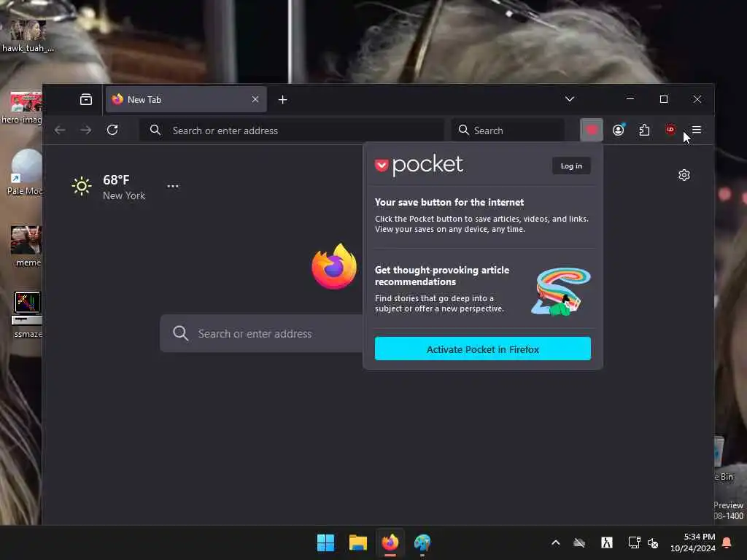Image resolution: width=747 pixels, height=560 pixels.
Task: Focus the toolbar Search box
Action: [508, 130]
